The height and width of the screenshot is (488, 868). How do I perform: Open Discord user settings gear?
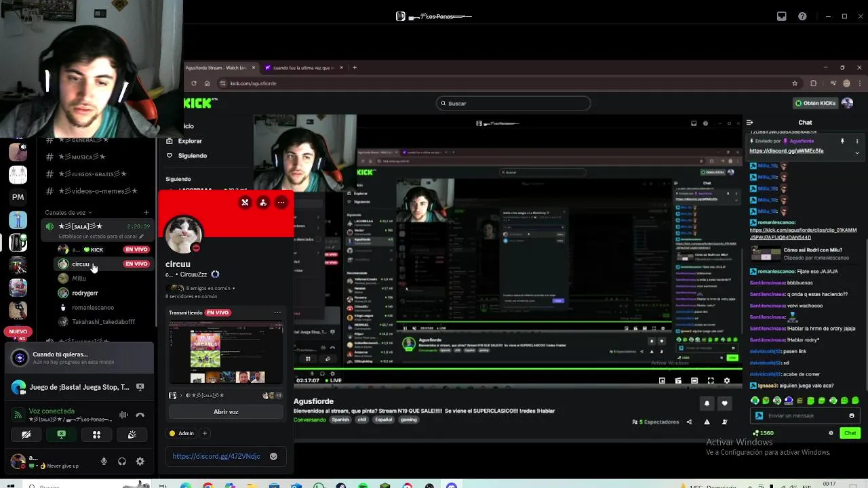[x=140, y=462]
